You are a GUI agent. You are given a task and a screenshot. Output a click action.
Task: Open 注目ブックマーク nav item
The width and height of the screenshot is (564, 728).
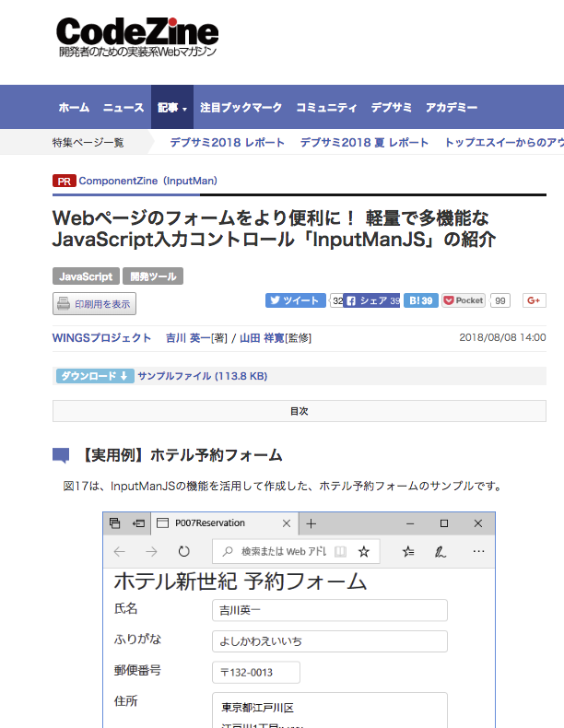tap(241, 108)
